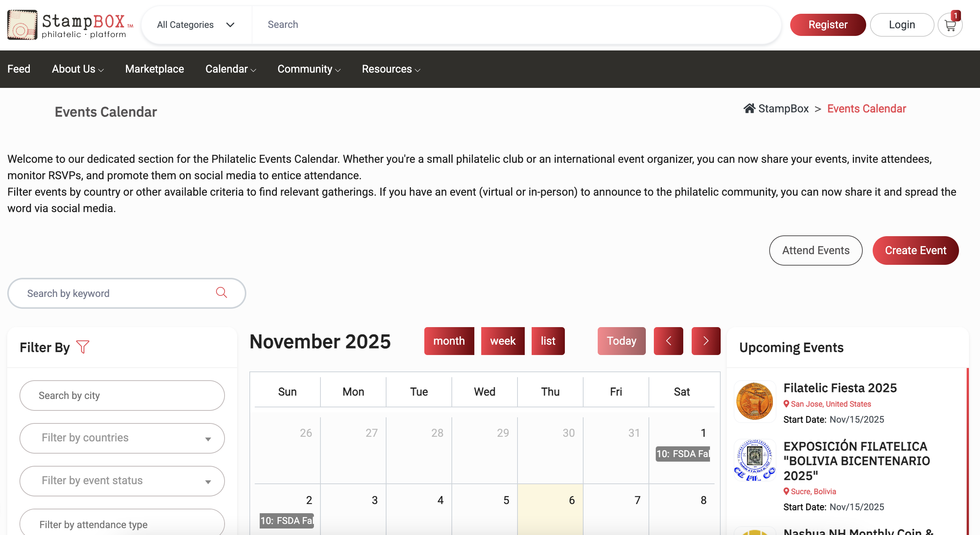980x535 pixels.
Task: Open the All Categories dropdown
Action: click(196, 25)
